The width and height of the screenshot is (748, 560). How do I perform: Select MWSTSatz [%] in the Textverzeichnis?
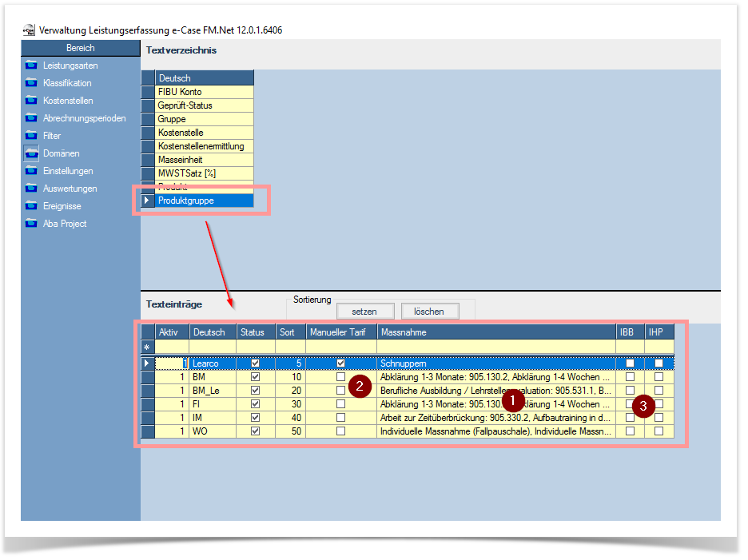coord(204,173)
